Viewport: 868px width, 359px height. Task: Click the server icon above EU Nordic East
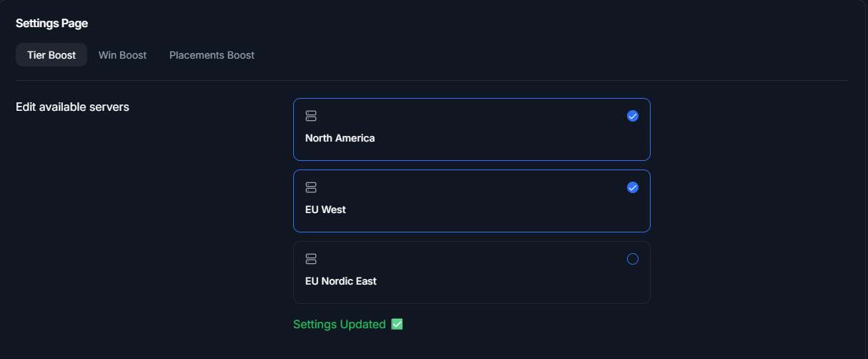pos(311,259)
